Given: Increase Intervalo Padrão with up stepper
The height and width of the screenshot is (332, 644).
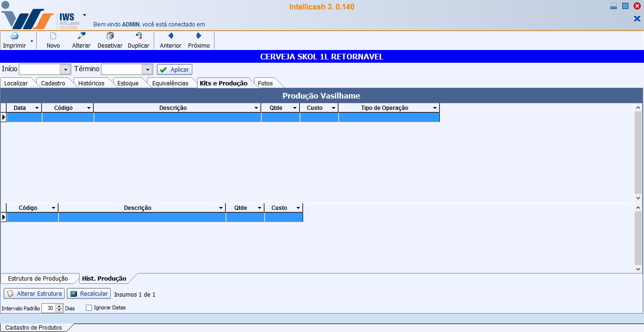Looking at the screenshot, I should point(59,306).
